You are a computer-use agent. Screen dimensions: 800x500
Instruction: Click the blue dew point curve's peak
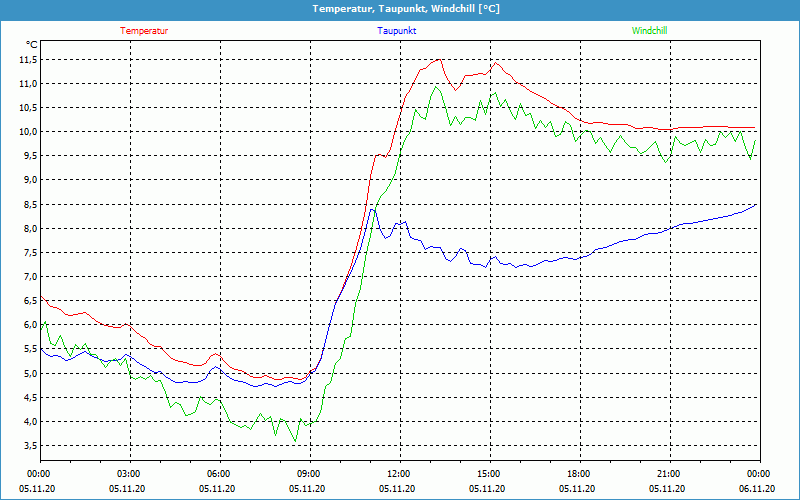coord(372,209)
